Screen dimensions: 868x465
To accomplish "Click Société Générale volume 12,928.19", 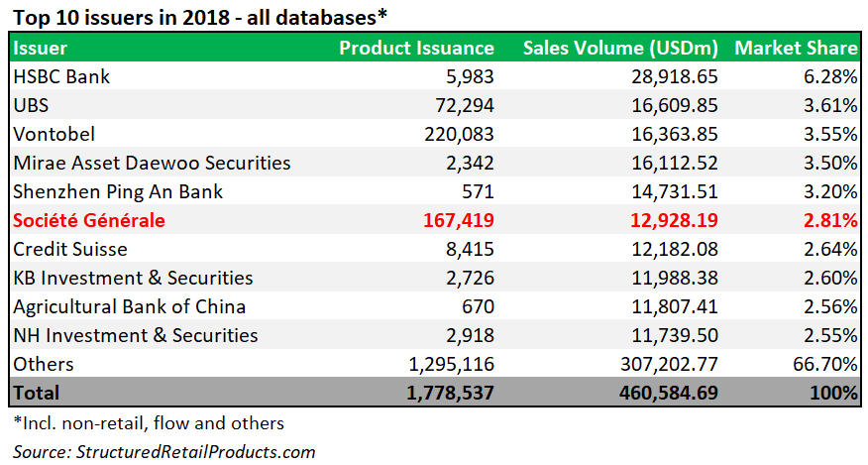I will point(674,220).
